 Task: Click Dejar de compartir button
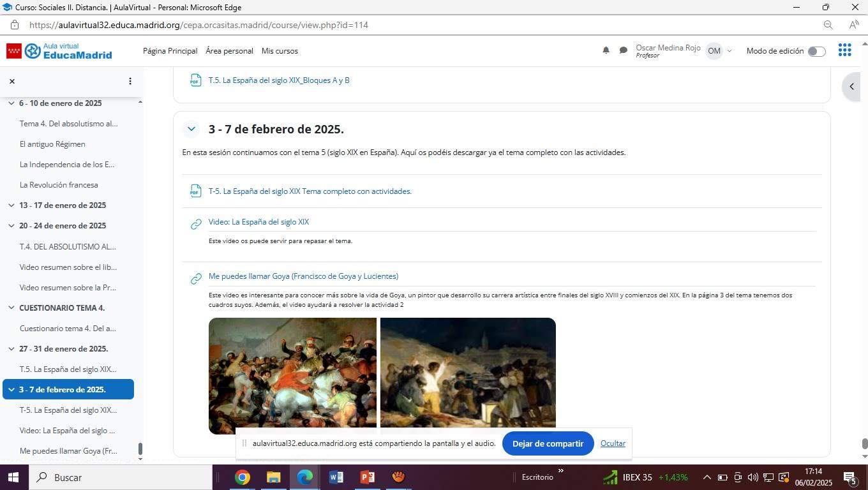(548, 443)
